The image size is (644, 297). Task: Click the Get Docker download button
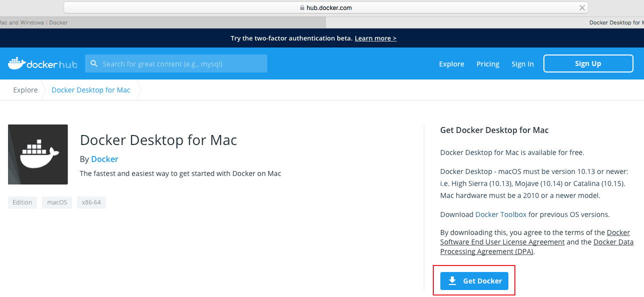click(x=474, y=281)
